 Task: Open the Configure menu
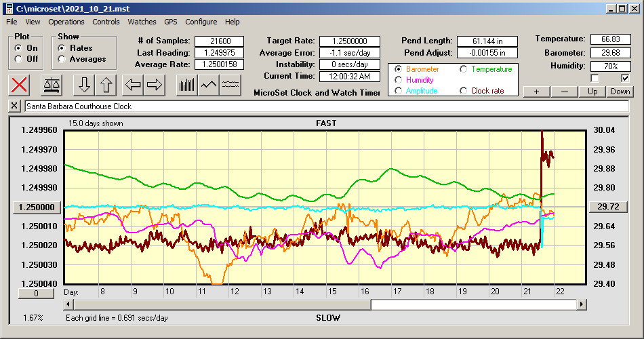coord(201,22)
